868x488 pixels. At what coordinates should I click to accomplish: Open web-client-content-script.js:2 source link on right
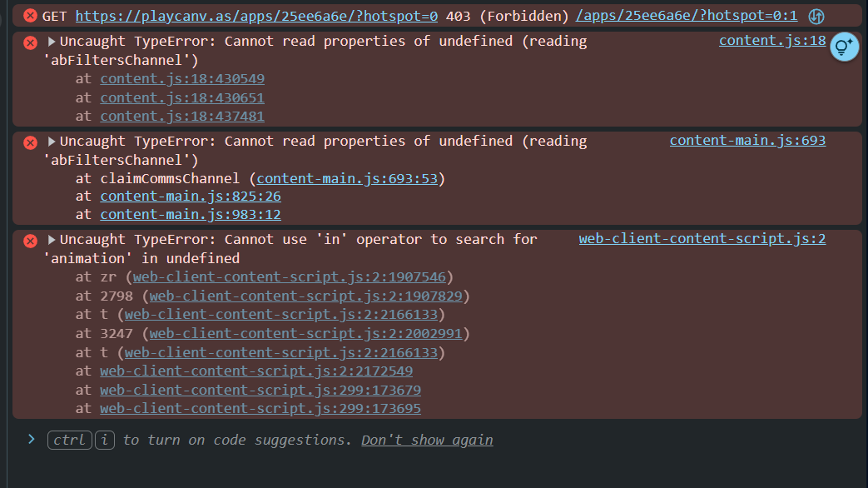tap(702, 239)
